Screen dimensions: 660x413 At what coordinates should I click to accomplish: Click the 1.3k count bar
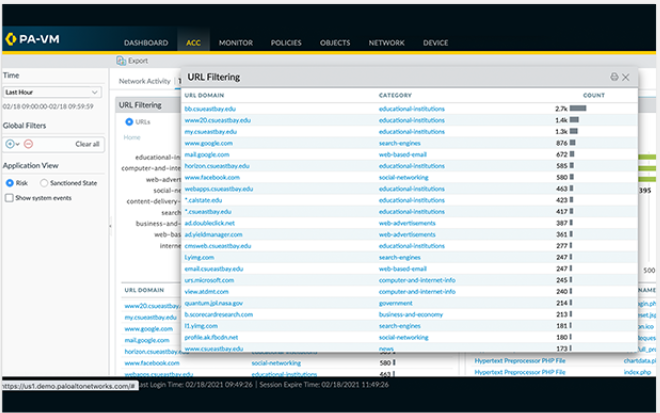[574, 131]
